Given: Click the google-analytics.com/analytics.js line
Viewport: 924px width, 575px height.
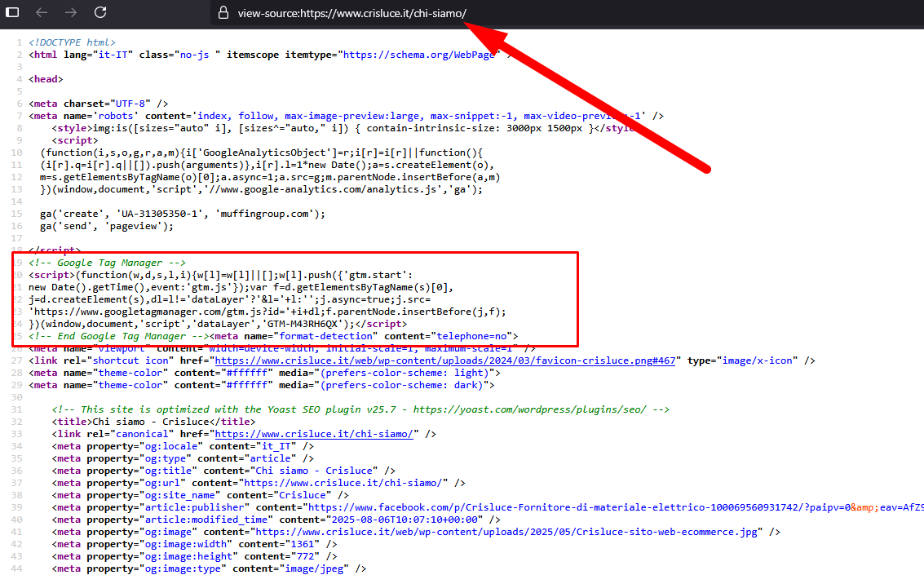Looking at the screenshot, I should [262, 190].
